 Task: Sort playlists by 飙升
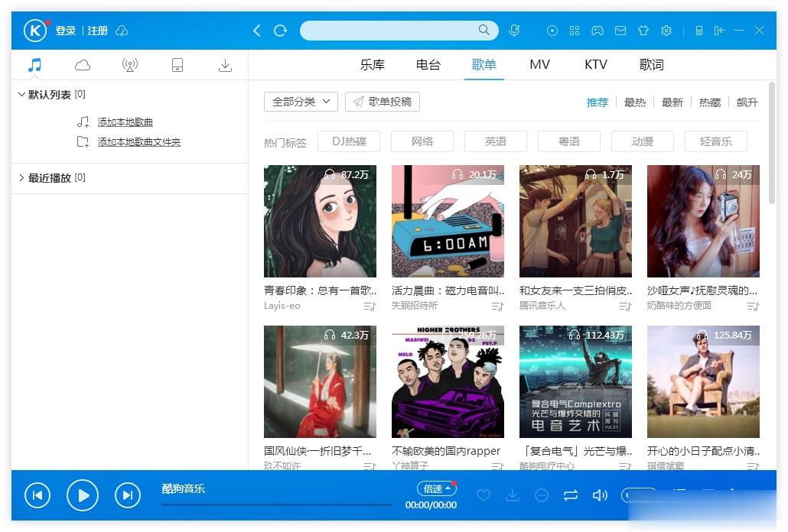747,102
